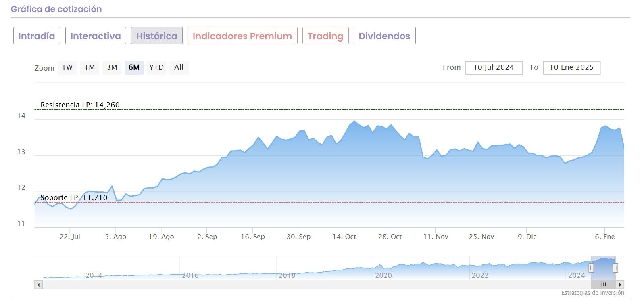Open the To date field
Image resolution: width=644 pixels, height=304 pixels.
click(571, 67)
